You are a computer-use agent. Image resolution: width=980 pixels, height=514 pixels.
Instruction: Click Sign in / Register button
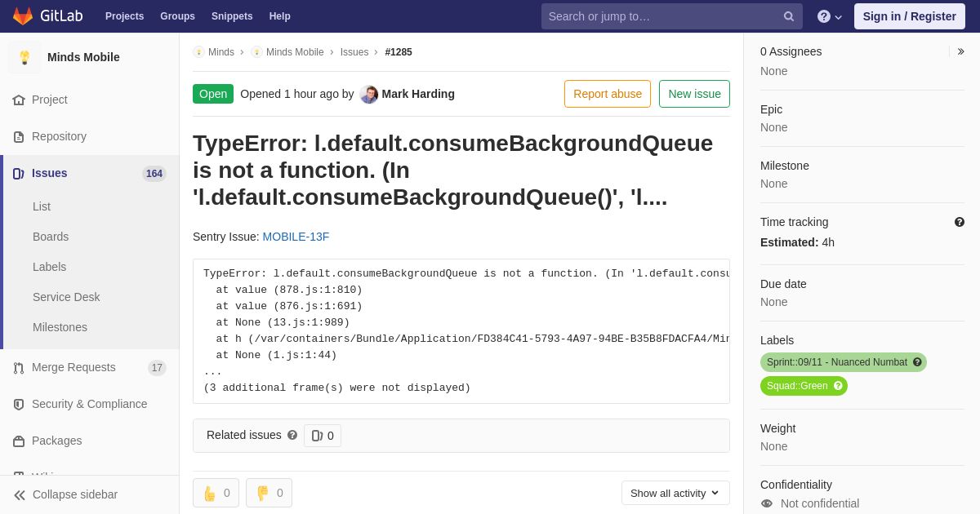tap(910, 16)
